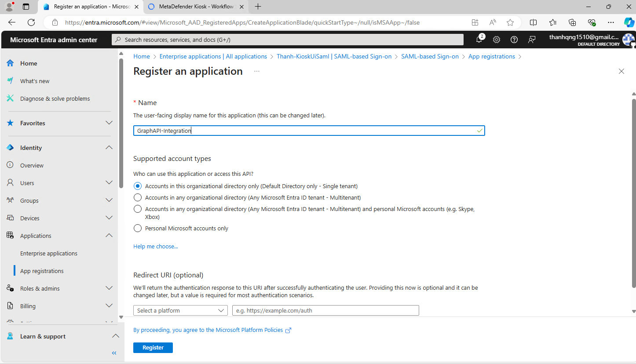636x364 pixels.
Task: Open Read aloud icon in address bar
Action: click(x=493, y=22)
